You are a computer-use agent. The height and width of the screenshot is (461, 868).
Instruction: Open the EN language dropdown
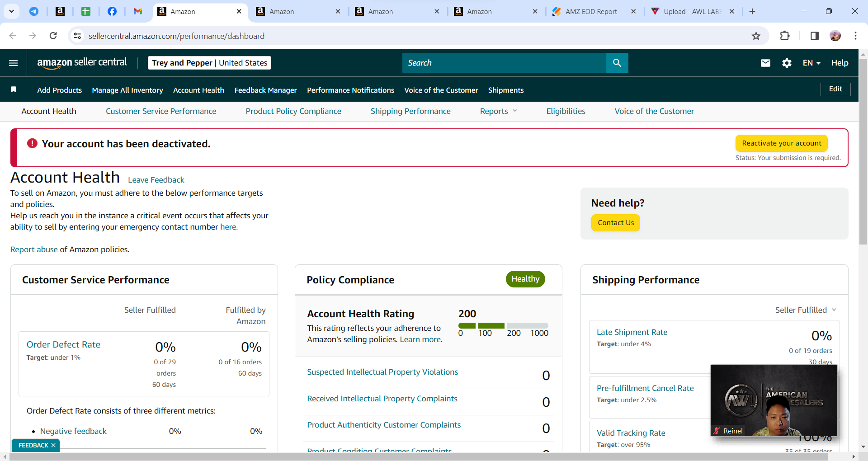tap(811, 63)
